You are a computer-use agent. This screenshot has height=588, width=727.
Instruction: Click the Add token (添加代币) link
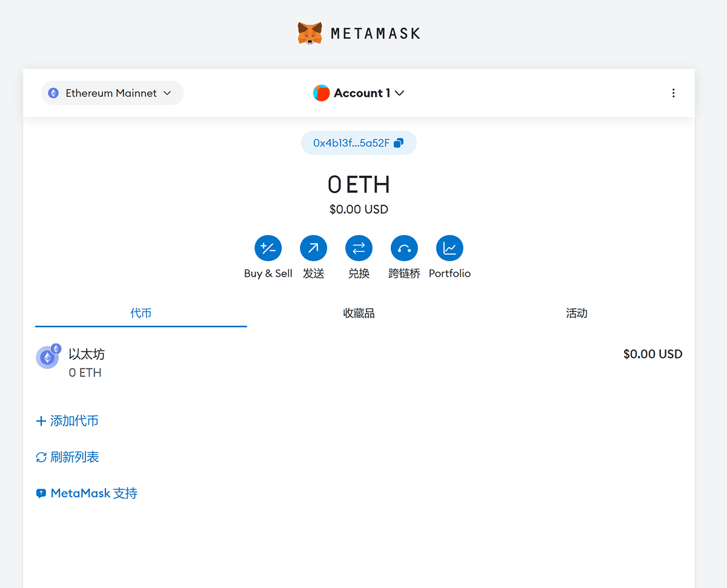pos(67,421)
